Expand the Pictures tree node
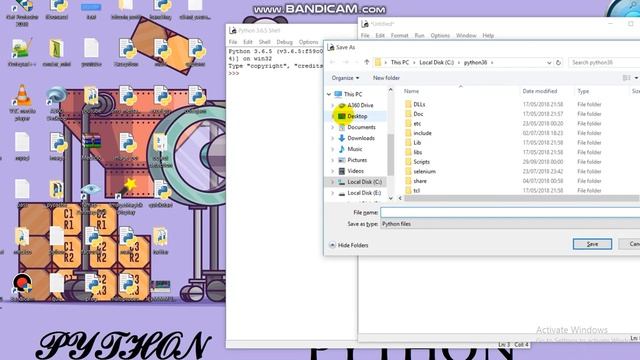This screenshot has height=360, width=640. (333, 160)
